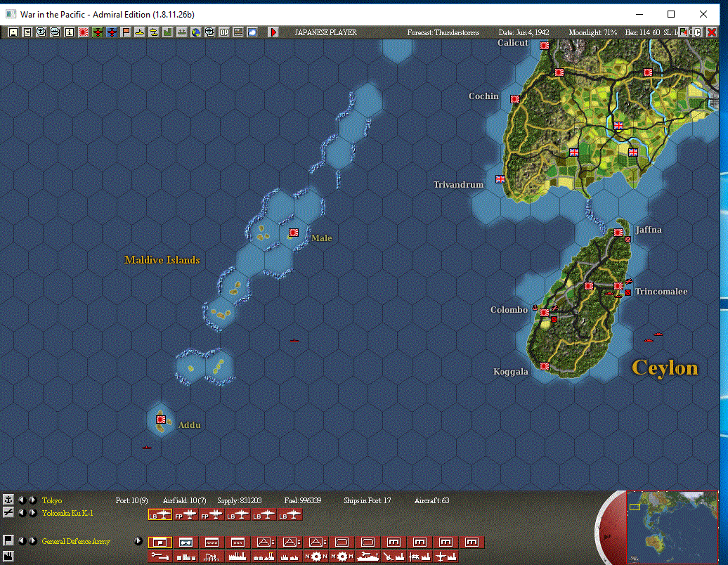Go to next base with Tokyo right arrow
Image resolution: width=728 pixels, height=565 pixels.
pyautogui.click(x=32, y=500)
